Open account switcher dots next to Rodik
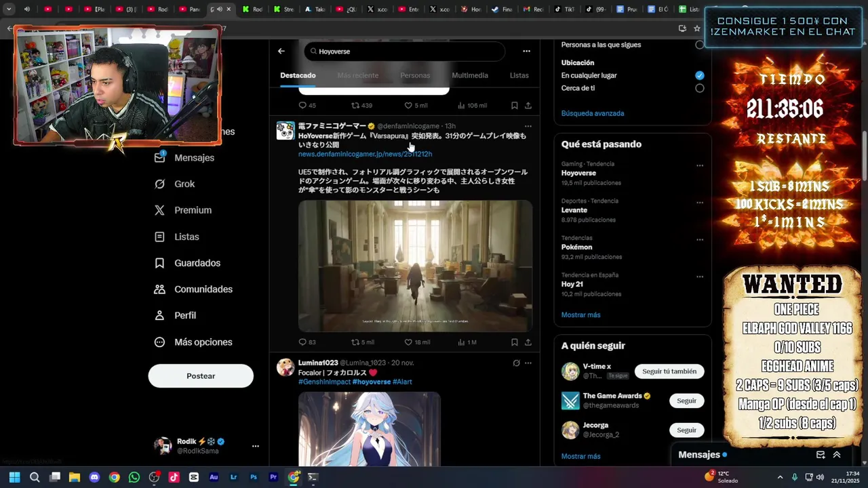The height and width of the screenshot is (488, 868). tap(256, 446)
